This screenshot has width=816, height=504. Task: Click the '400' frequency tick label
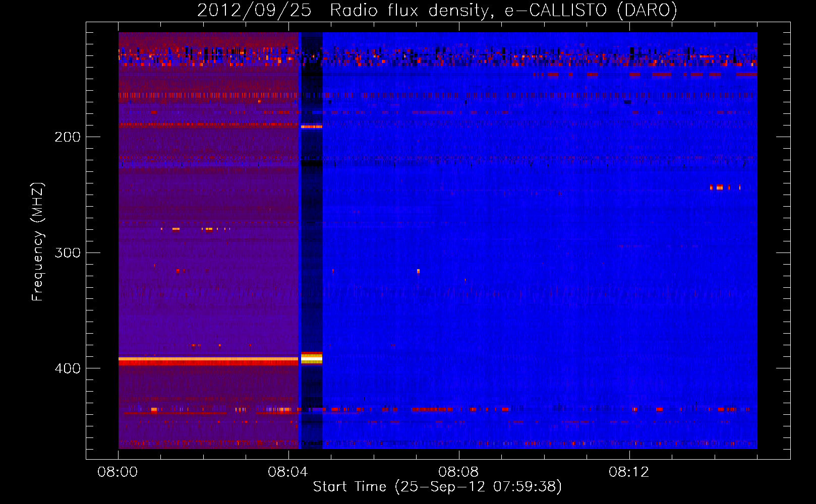coord(68,368)
